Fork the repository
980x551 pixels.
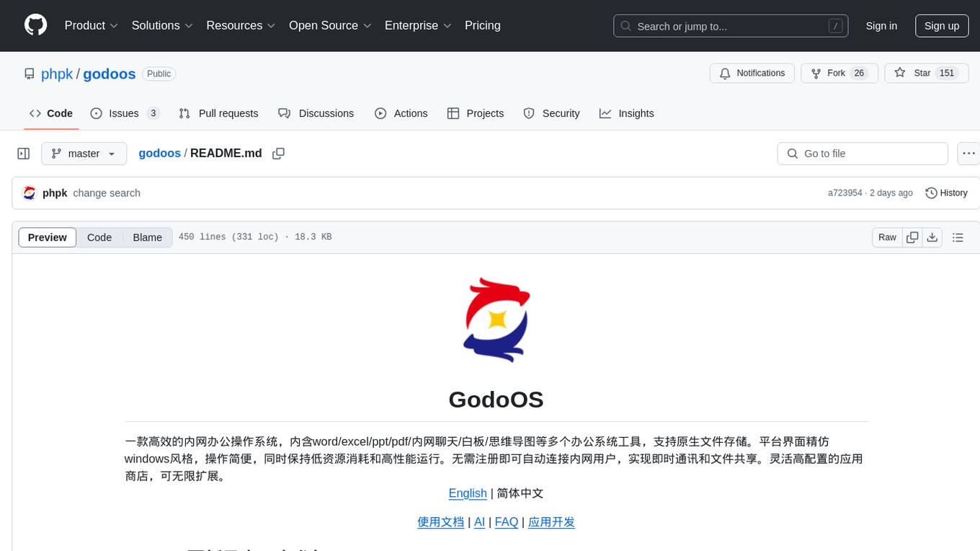point(839,74)
